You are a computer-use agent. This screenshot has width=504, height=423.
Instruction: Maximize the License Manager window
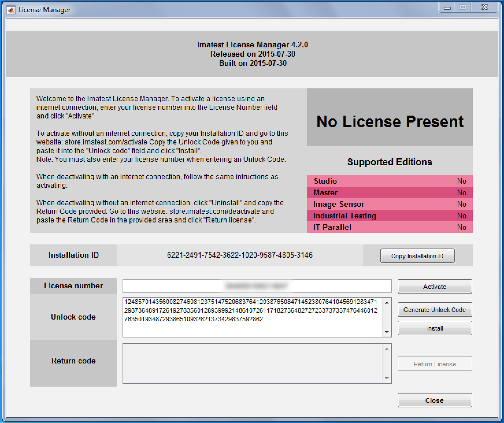[463, 8]
